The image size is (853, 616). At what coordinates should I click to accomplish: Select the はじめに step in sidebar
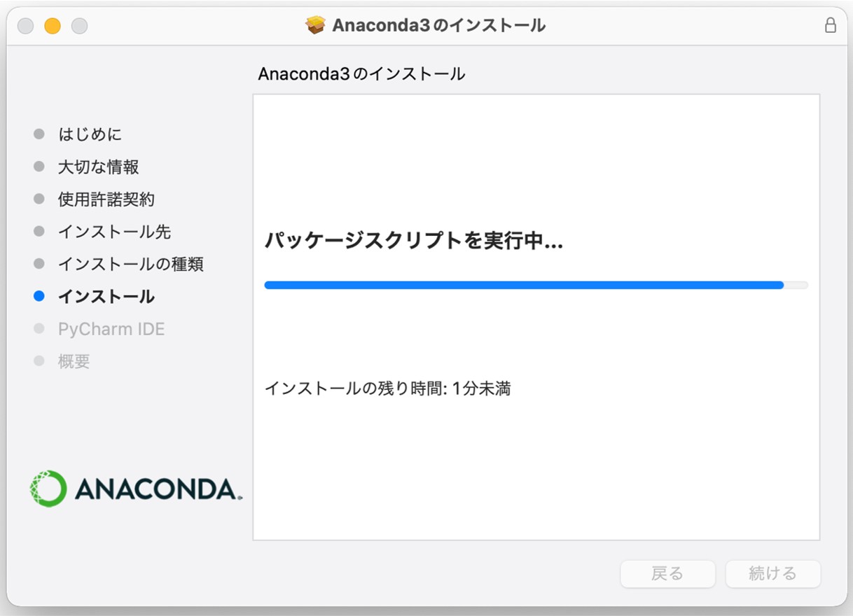[90, 134]
